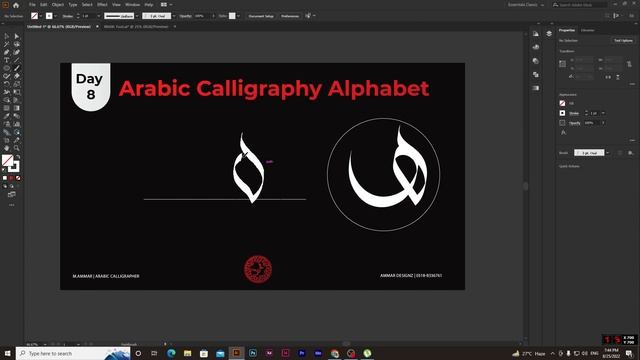
Task: Click the taskbar 'Type here to search' box
Action: coord(73,353)
